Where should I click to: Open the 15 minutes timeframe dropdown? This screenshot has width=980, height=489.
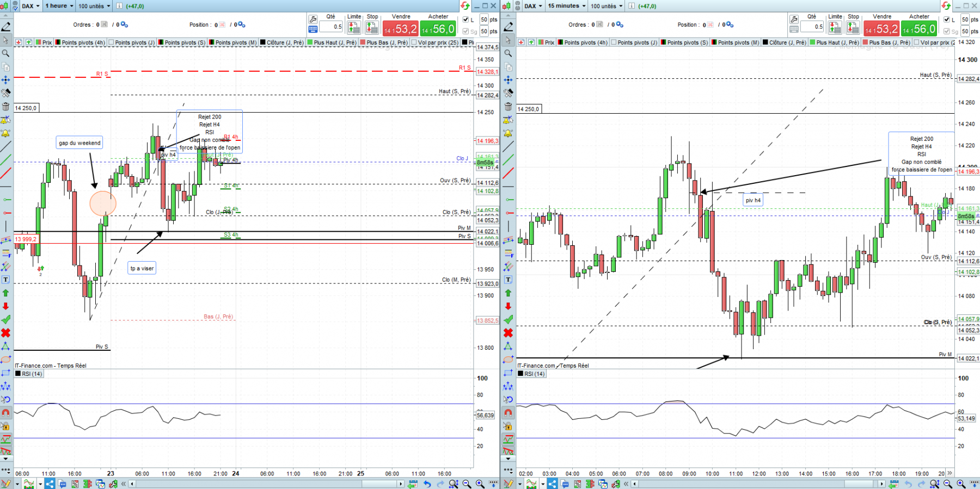pos(567,6)
